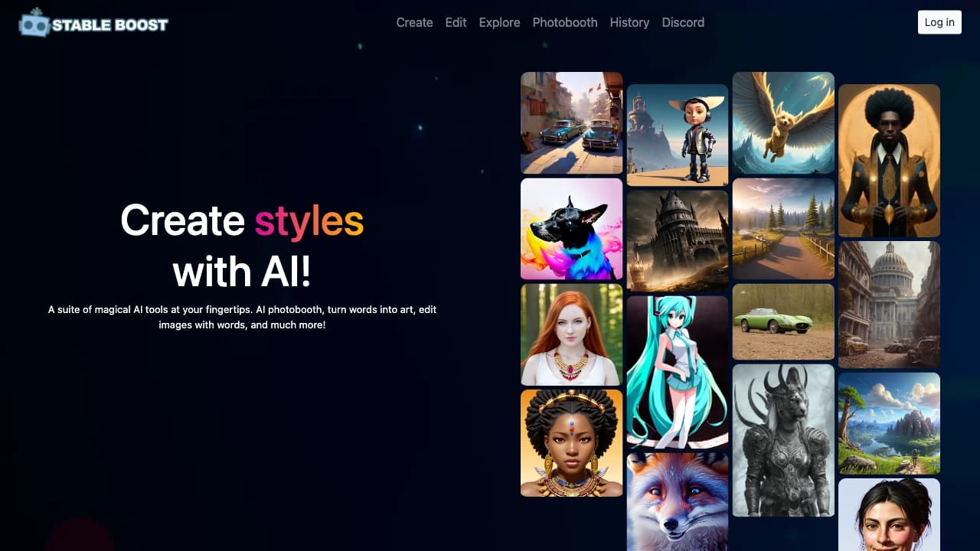
Task: Click the teal-haired anime girl image
Action: click(677, 371)
